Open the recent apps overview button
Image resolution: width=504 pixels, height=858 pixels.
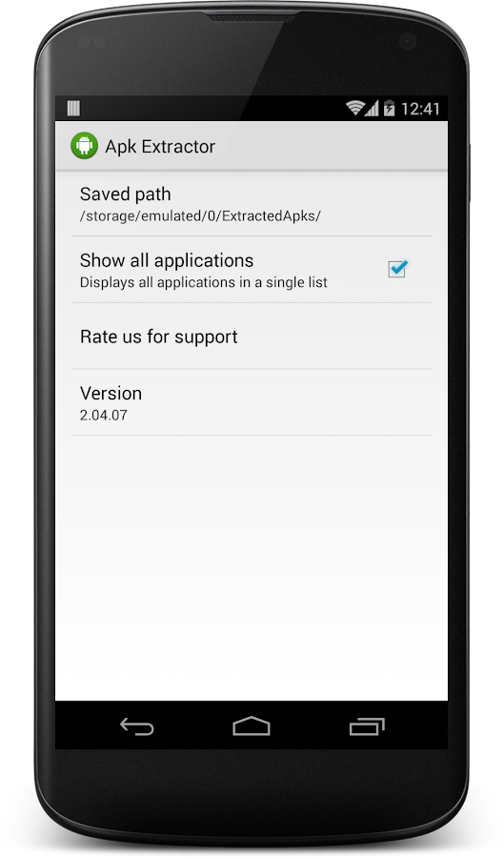click(367, 726)
